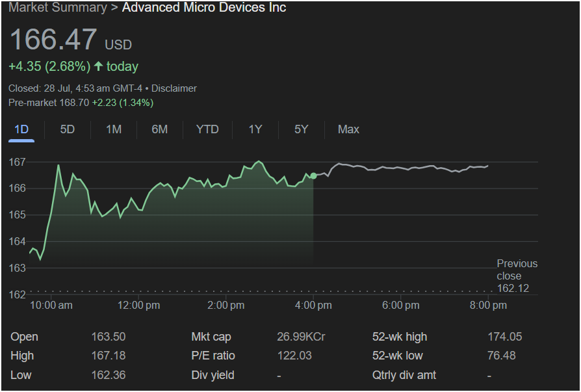Click the 162 y-axis price label
The height and width of the screenshot is (392, 581).
[x=18, y=295]
